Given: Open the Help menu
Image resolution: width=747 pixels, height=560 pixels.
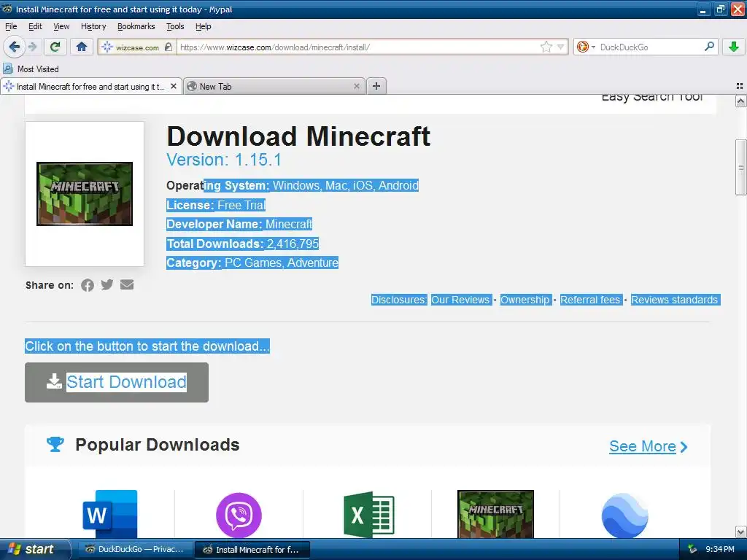Looking at the screenshot, I should [203, 26].
